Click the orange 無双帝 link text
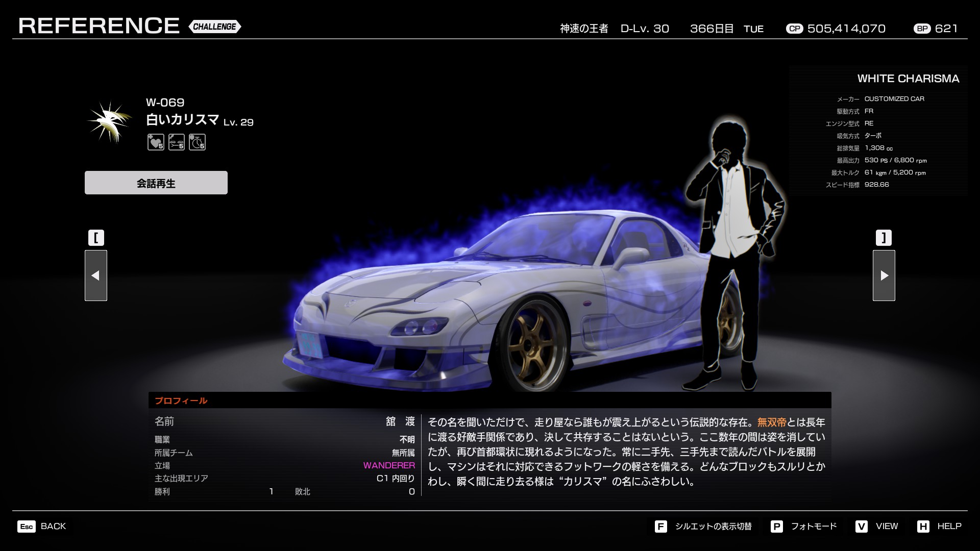The height and width of the screenshot is (551, 980). pyautogui.click(x=772, y=422)
